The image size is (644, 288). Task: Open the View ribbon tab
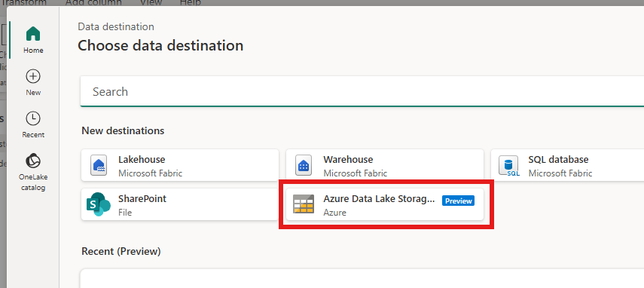(x=151, y=3)
